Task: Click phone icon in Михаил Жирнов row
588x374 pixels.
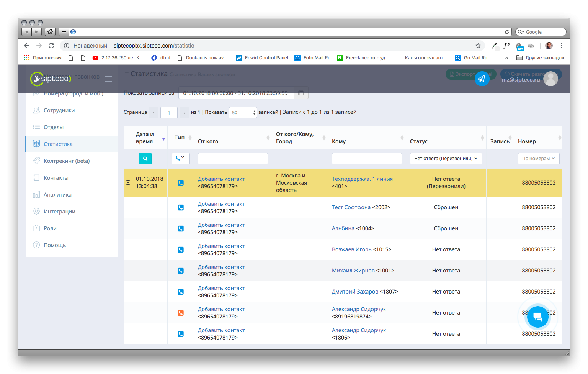Action: (181, 271)
